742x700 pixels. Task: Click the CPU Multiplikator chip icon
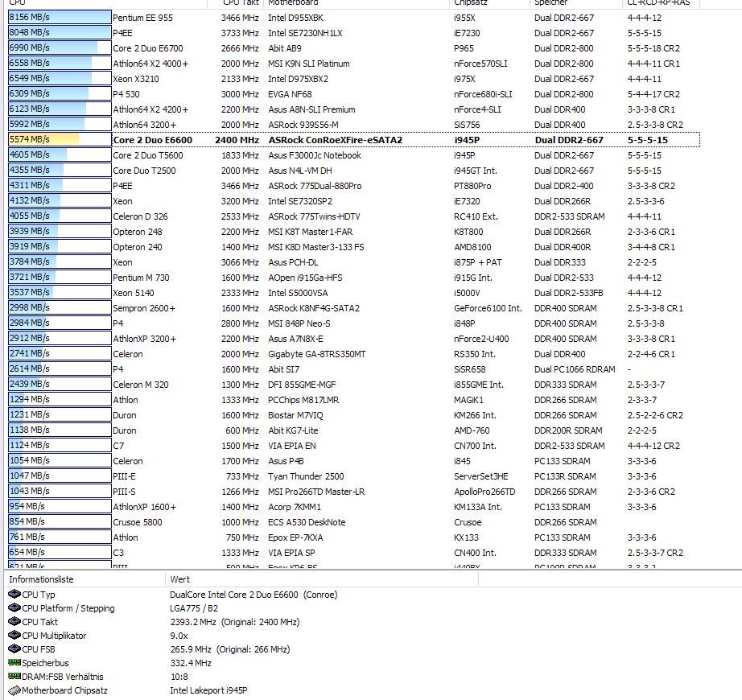(x=14, y=635)
